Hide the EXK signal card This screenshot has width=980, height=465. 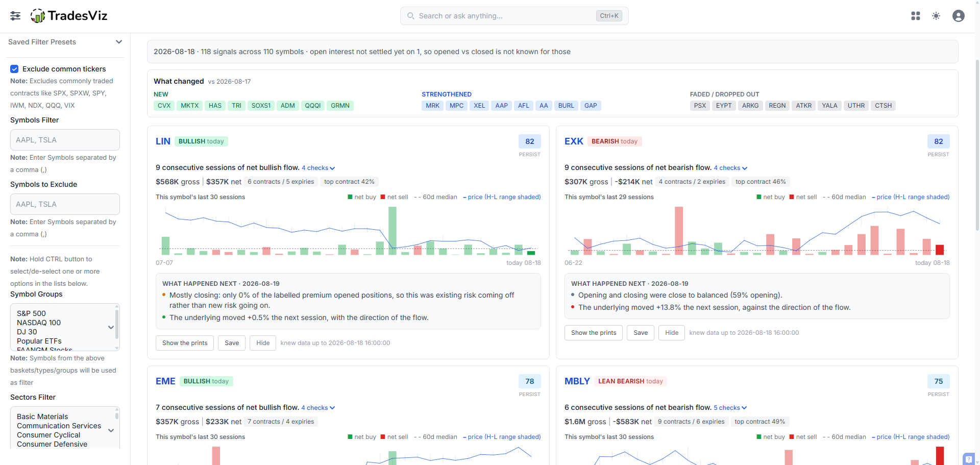click(672, 333)
